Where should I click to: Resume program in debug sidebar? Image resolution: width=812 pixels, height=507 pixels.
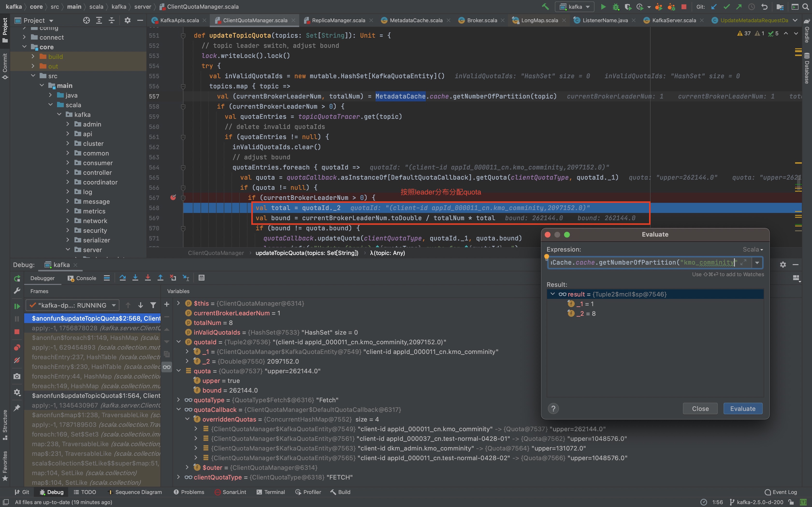coord(17,306)
